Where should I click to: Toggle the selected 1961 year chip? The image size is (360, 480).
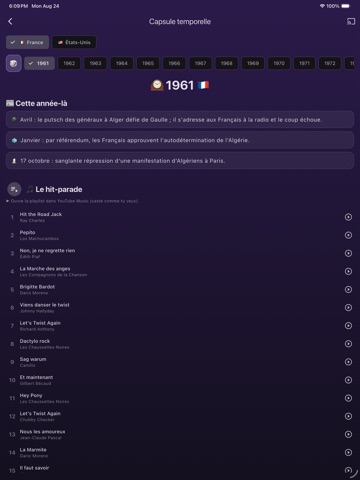[x=39, y=63]
